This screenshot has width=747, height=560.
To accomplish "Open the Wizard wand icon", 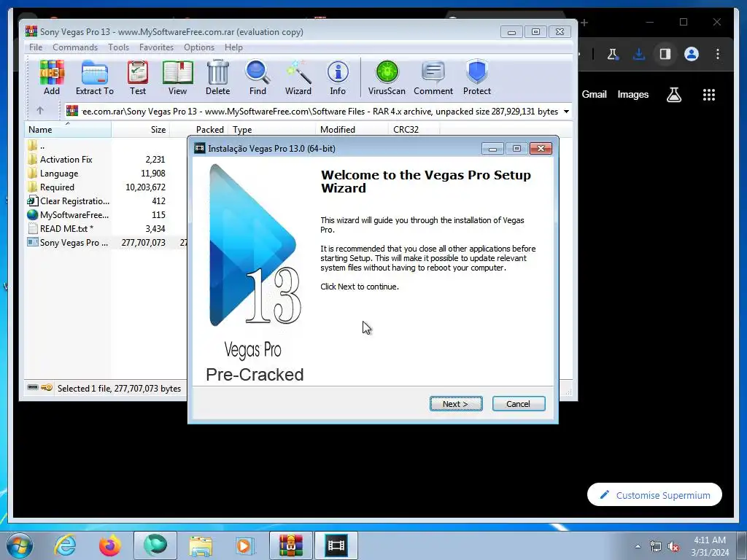I will tap(298, 77).
